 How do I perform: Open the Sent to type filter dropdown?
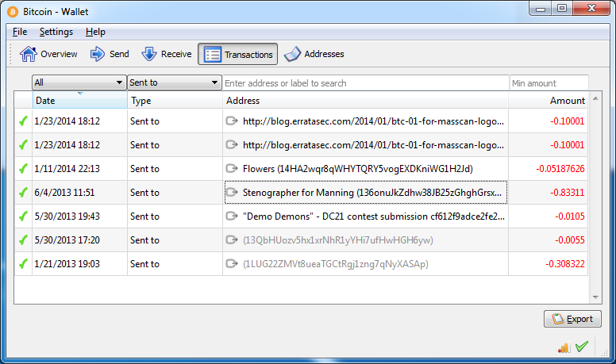(174, 82)
